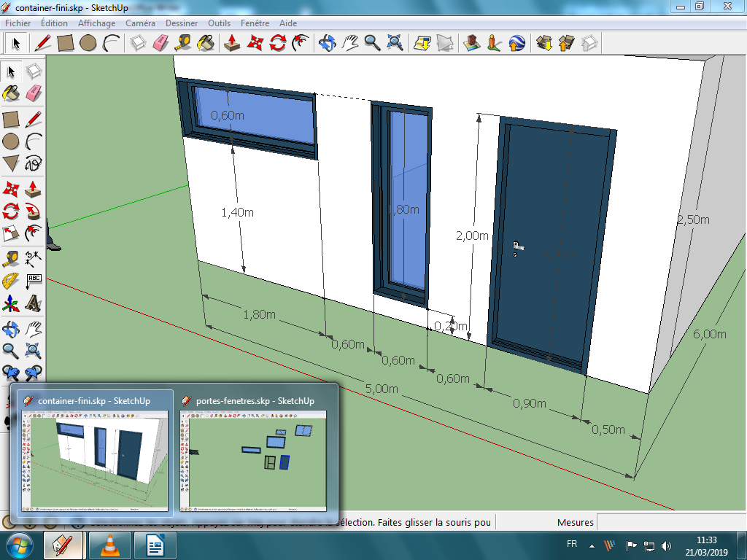
Task: Show hidden system tray icons
Action: click(592, 545)
